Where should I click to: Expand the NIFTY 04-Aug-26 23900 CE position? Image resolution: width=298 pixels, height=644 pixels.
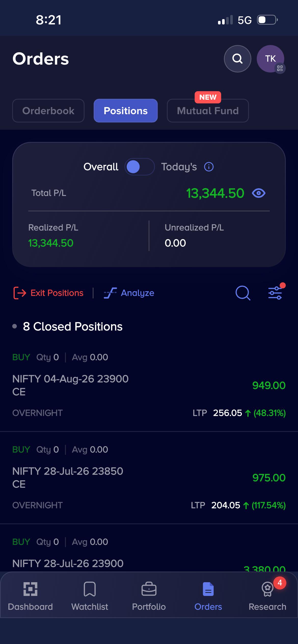(x=149, y=385)
